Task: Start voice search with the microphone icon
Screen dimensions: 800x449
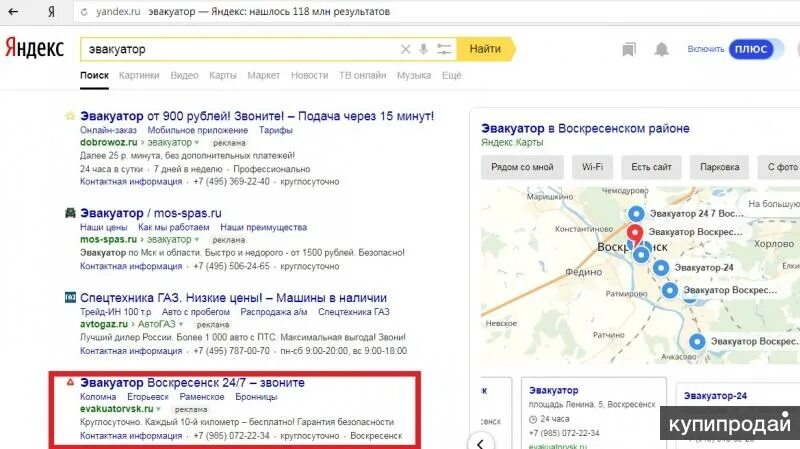Action: click(x=423, y=49)
